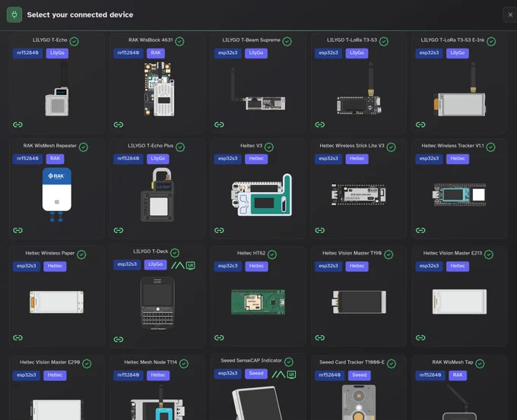Image resolution: width=517 pixels, height=420 pixels.
Task: Select the RAK WisBlock 4631 device image
Action: [159, 90]
